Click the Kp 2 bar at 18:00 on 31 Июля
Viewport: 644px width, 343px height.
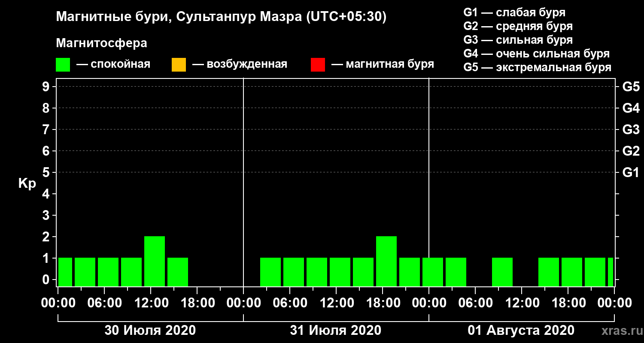tap(386, 261)
